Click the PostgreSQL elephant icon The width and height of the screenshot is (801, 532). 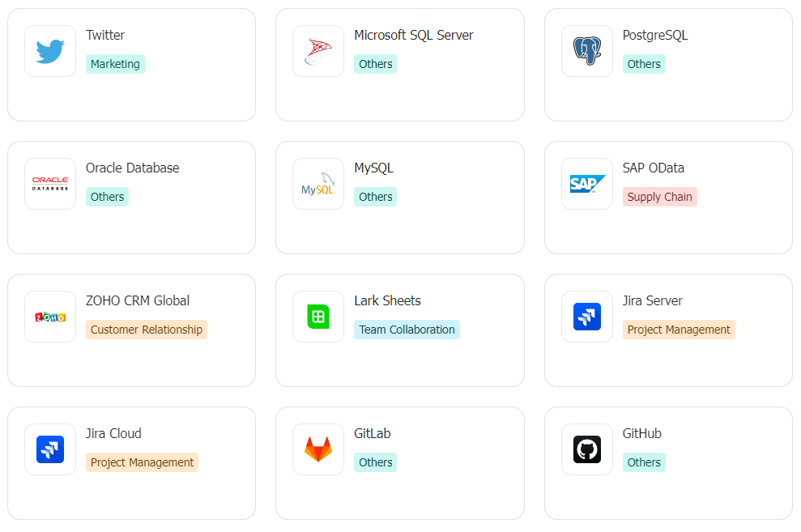coord(587,51)
